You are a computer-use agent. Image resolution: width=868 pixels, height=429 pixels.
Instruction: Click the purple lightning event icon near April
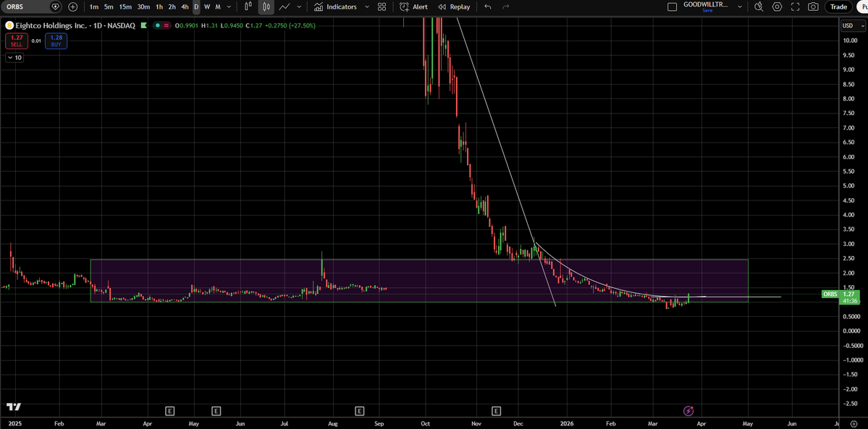tap(688, 411)
